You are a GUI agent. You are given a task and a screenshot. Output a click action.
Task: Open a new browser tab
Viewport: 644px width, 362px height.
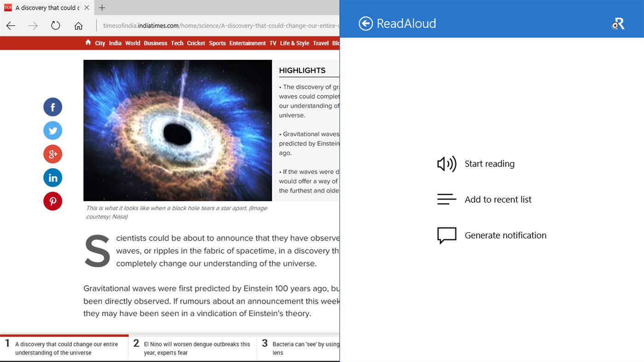coord(102,7)
